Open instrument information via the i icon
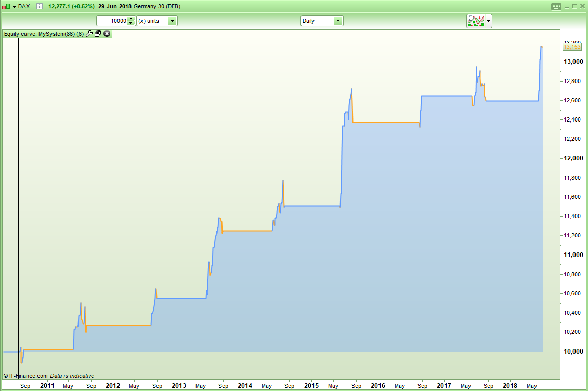Screen dimensions: 588x391 (39, 6)
